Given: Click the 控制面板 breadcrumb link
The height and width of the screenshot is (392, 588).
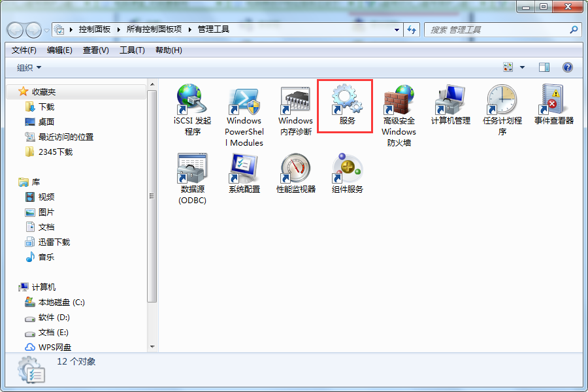Looking at the screenshot, I should coord(95,29).
